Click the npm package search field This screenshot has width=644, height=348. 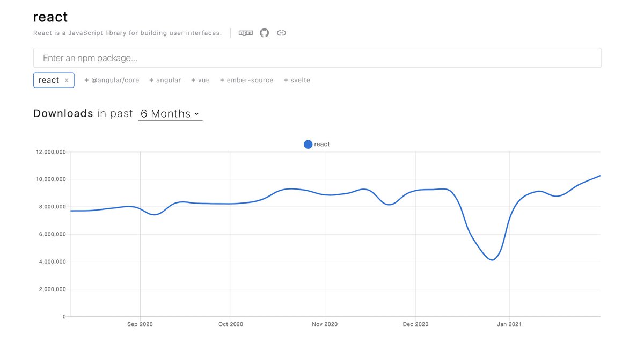[x=317, y=58]
